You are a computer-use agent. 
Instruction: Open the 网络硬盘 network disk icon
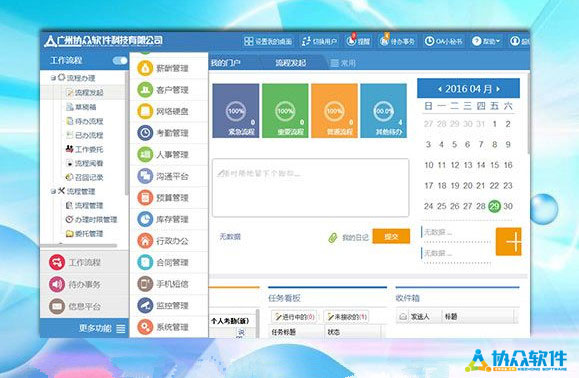click(145, 111)
